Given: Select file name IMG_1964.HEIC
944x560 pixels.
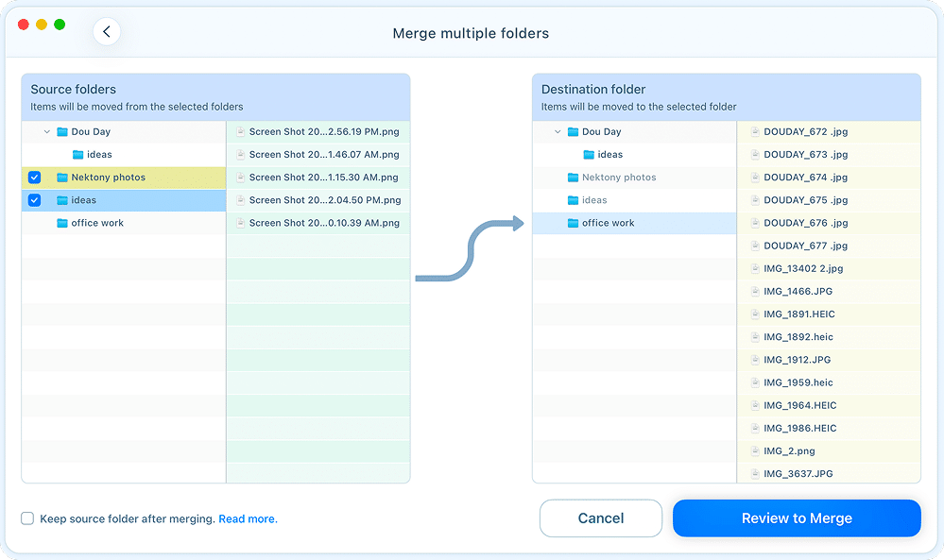Looking at the screenshot, I should (800, 406).
